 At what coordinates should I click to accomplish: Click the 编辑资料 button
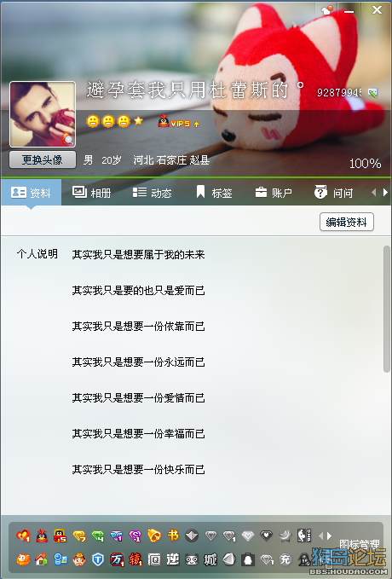click(347, 222)
